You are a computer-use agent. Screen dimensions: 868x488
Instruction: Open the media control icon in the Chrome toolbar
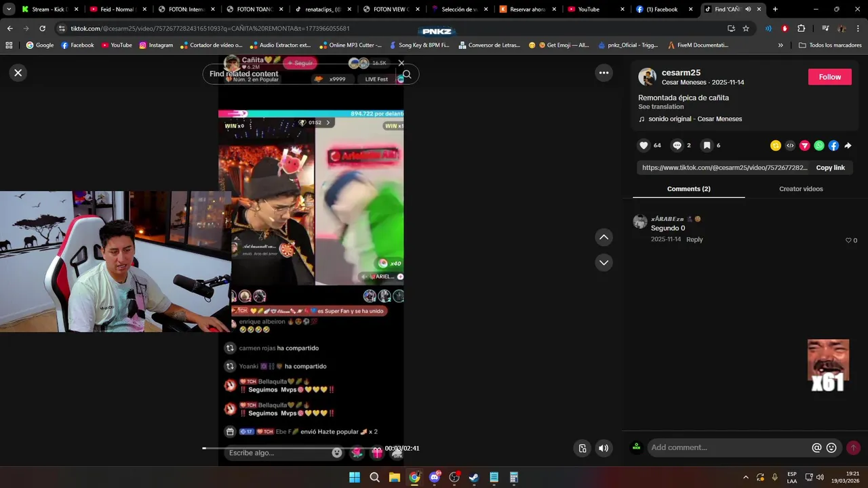(x=825, y=28)
